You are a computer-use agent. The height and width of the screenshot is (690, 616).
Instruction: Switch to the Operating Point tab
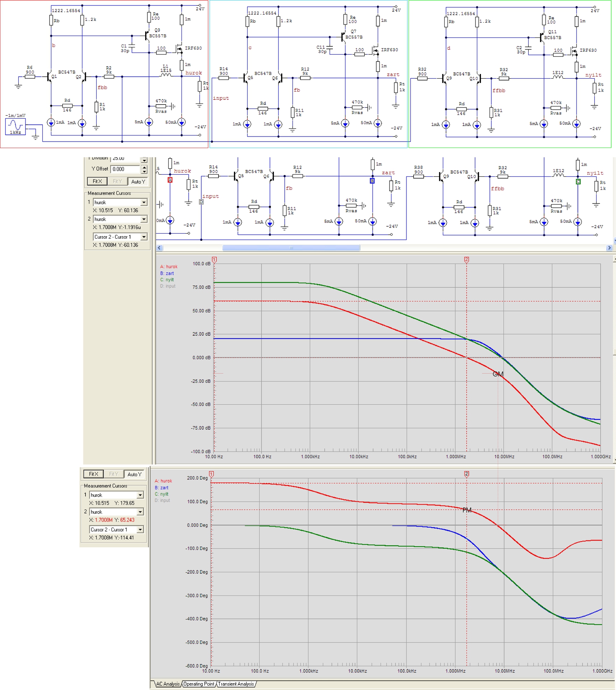coord(199,684)
